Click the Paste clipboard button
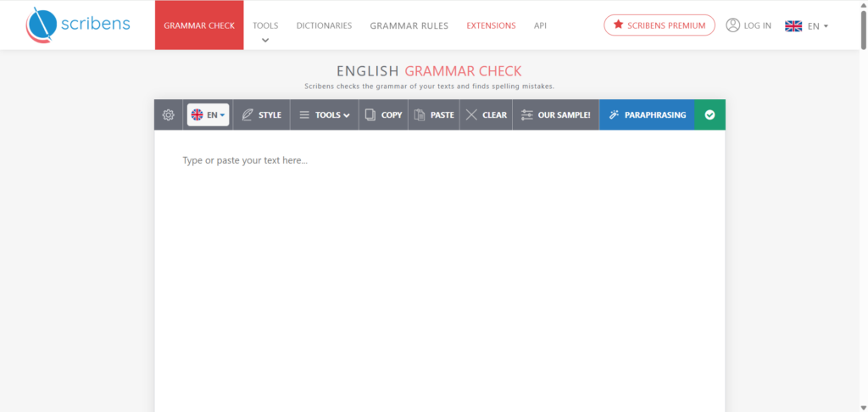868x412 pixels. pos(434,115)
